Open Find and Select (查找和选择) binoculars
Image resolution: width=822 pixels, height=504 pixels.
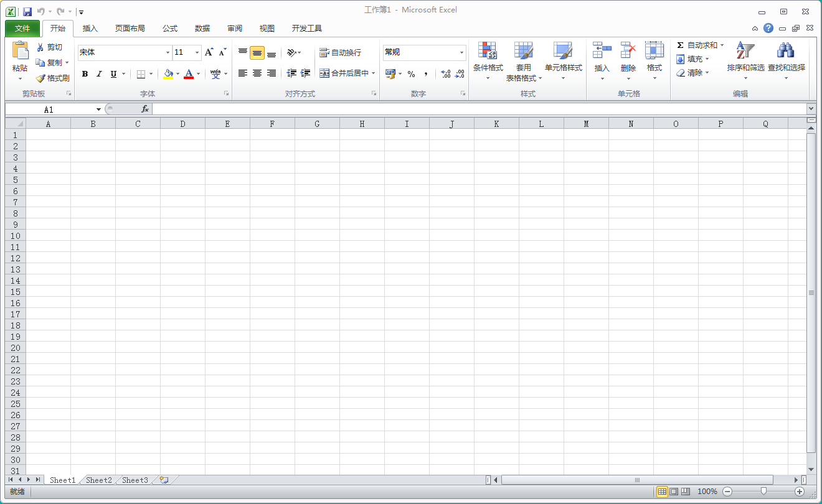786,52
